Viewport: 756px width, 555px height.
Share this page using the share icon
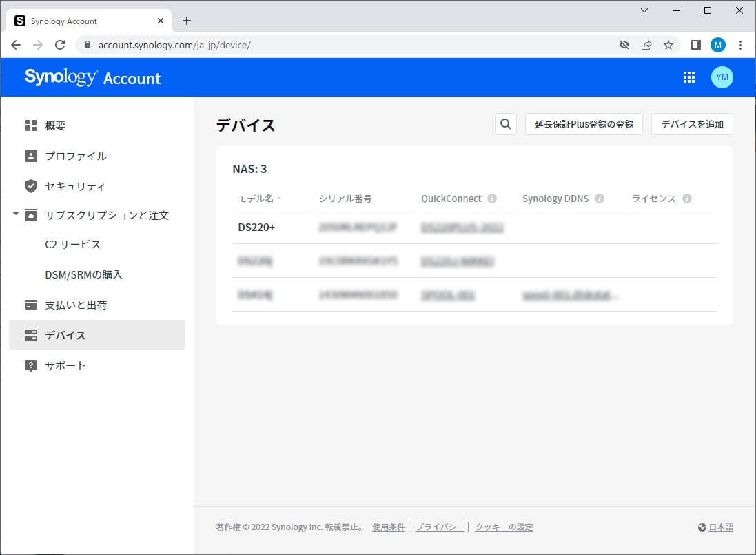[x=646, y=45]
